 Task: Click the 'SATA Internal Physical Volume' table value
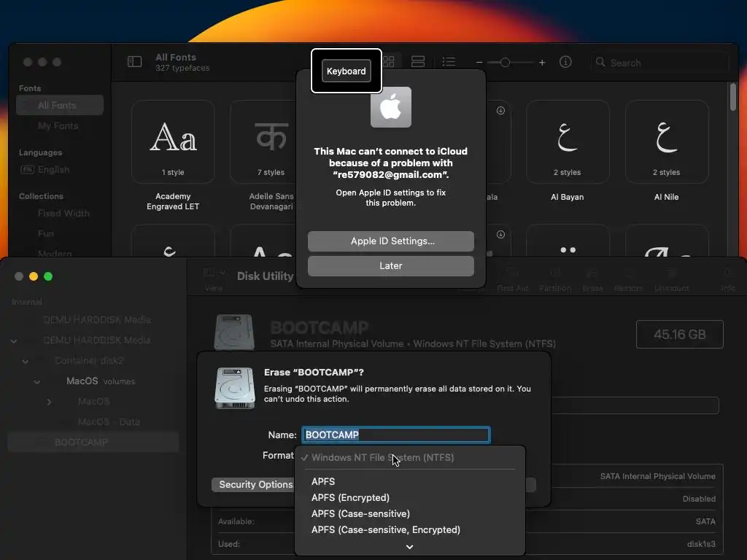[x=657, y=476]
